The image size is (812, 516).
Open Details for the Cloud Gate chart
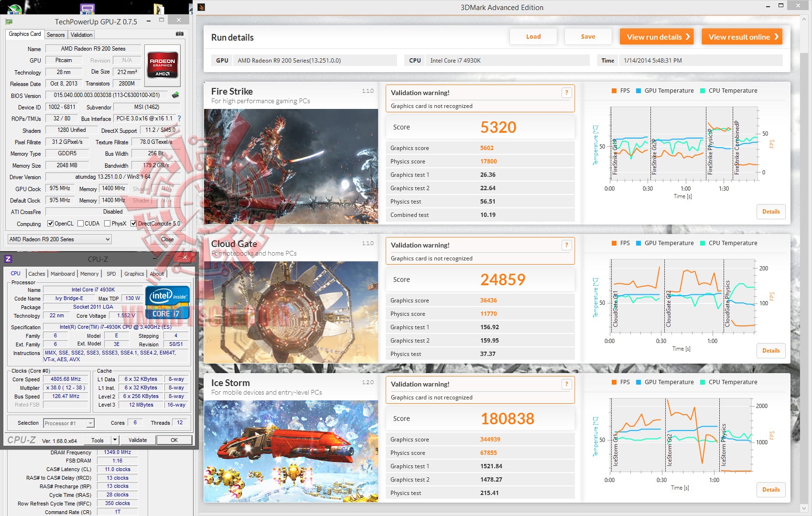(771, 351)
